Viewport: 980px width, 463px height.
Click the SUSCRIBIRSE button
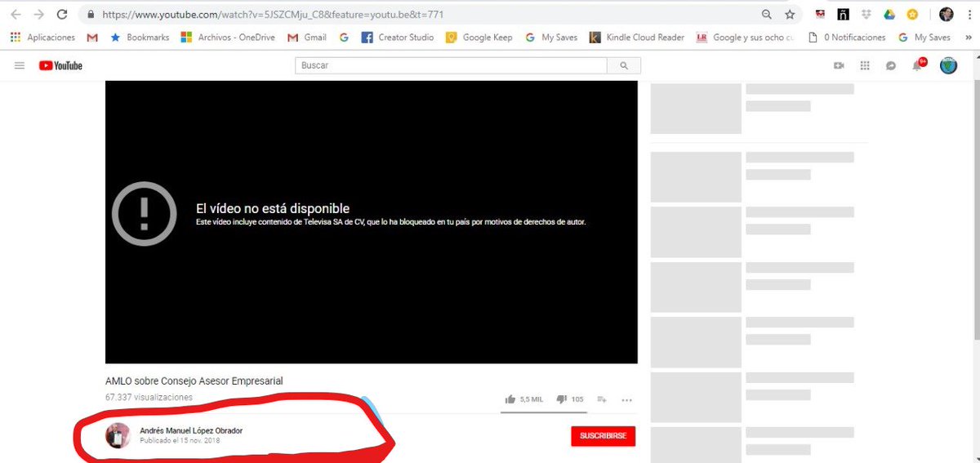click(x=603, y=436)
